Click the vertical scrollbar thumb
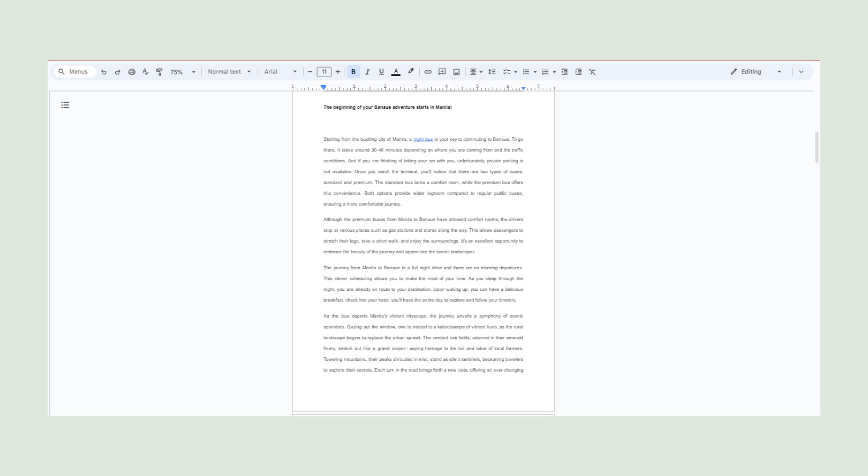Viewport: 868px width, 476px height. (817, 147)
